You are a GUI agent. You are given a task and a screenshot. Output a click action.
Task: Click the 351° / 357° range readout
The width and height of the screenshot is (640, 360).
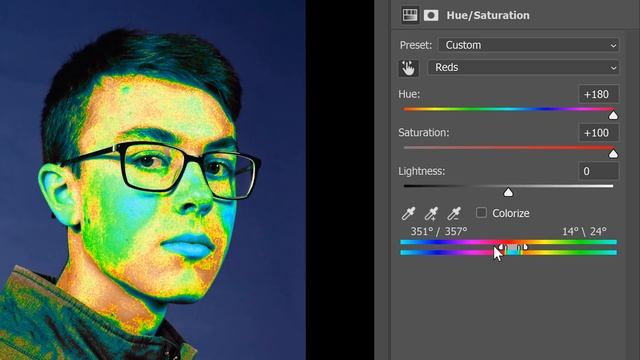click(x=439, y=232)
